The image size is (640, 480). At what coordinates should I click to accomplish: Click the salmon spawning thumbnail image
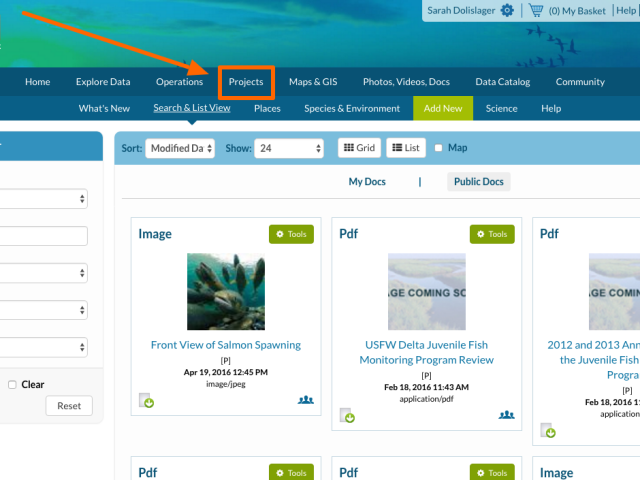[x=226, y=291]
